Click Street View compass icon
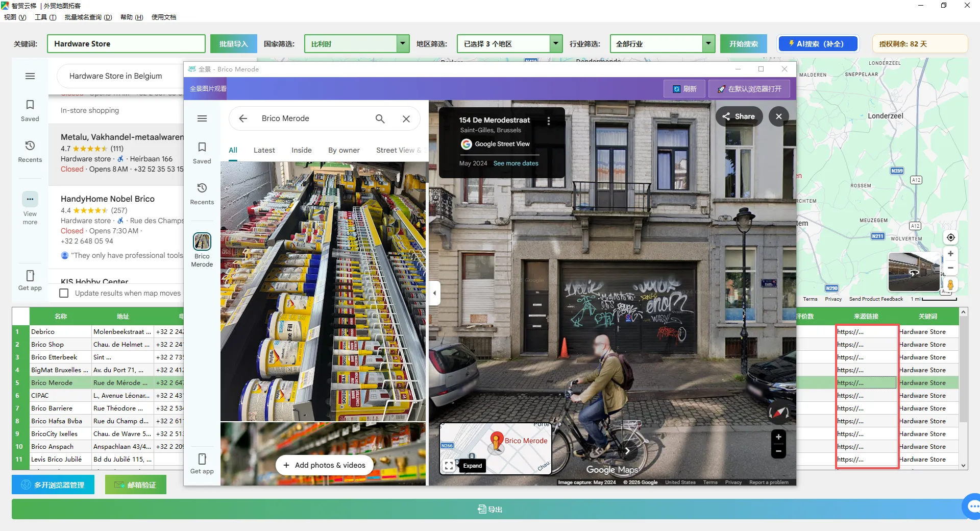Image resolution: width=980 pixels, height=531 pixels. (779, 413)
